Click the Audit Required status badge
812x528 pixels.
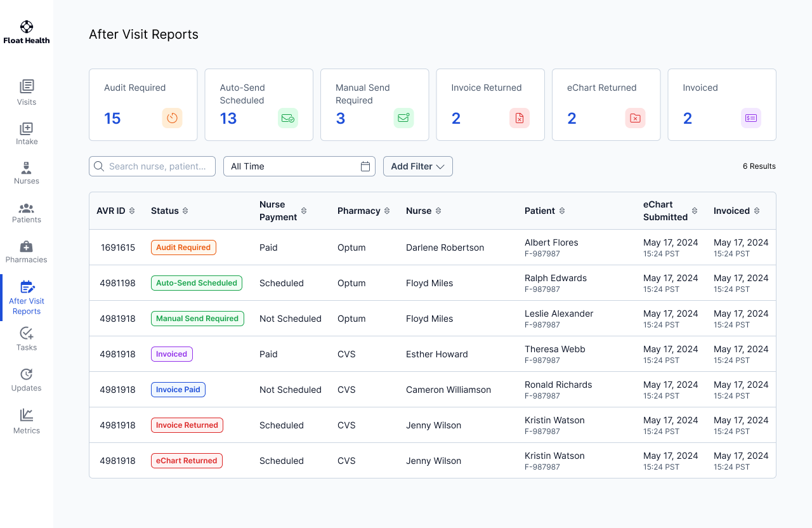coord(183,247)
